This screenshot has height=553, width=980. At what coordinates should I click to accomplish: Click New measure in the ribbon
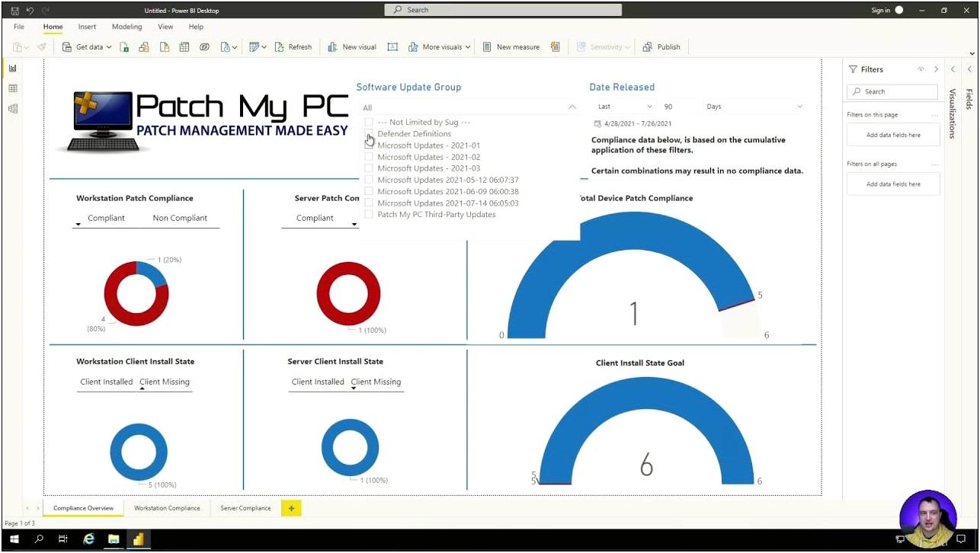[511, 47]
